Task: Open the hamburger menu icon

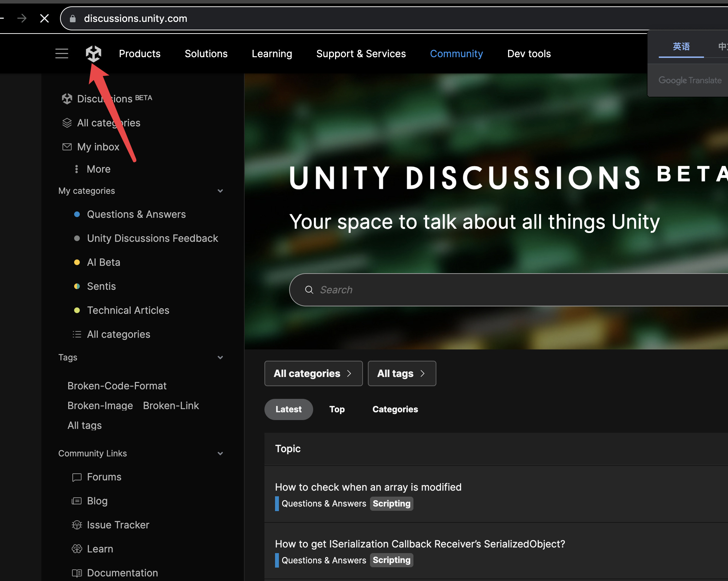Action: pyautogui.click(x=62, y=54)
